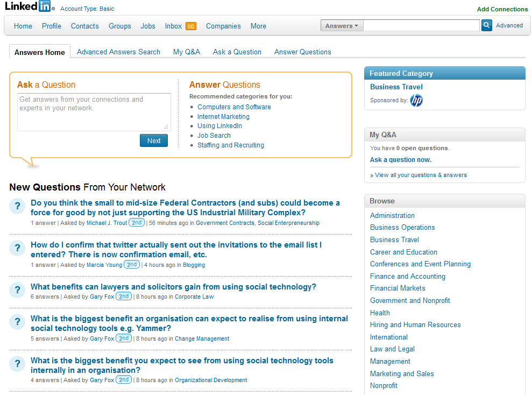Click question mark icon beside lawyers and solicitors question
Screen dimensions: 532x395
[x=17, y=290]
